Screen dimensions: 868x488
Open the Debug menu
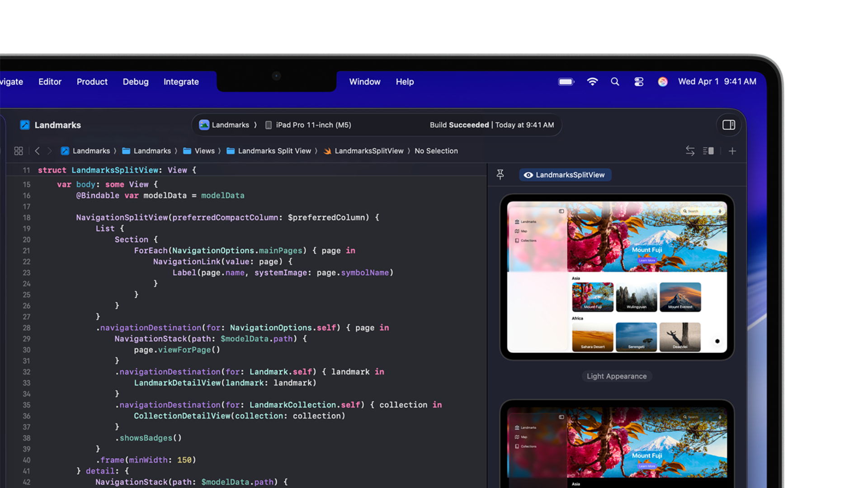click(136, 82)
